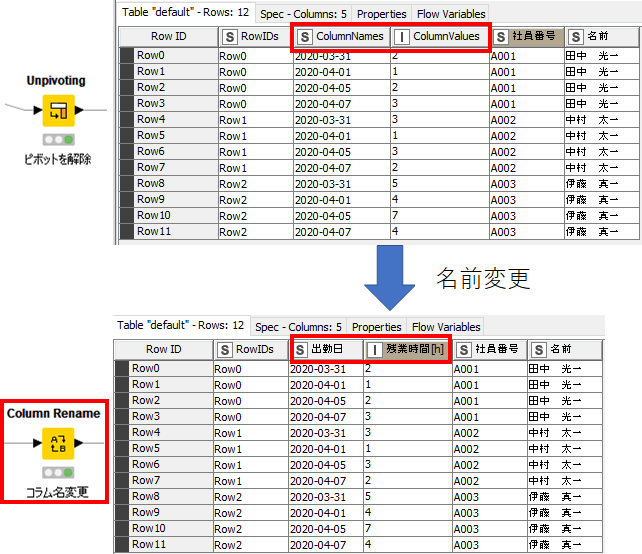
Task: Click the 残業時間[h] column header
Action: click(x=408, y=349)
